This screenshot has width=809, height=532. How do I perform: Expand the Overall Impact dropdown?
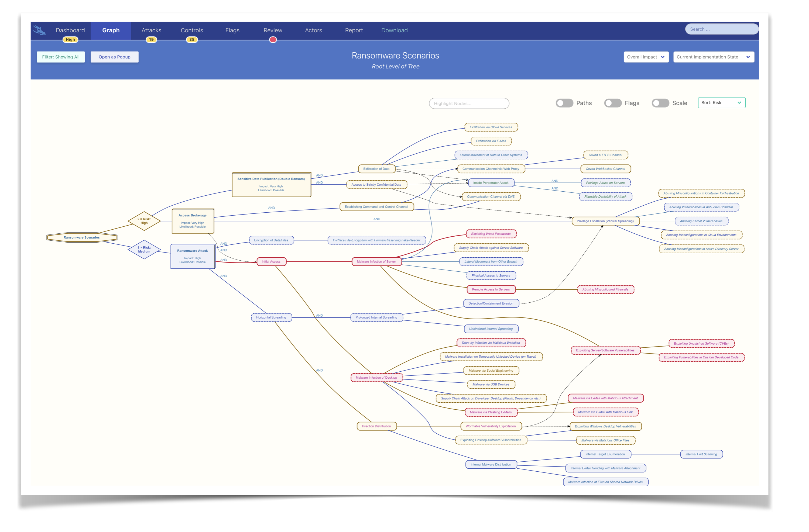click(646, 57)
